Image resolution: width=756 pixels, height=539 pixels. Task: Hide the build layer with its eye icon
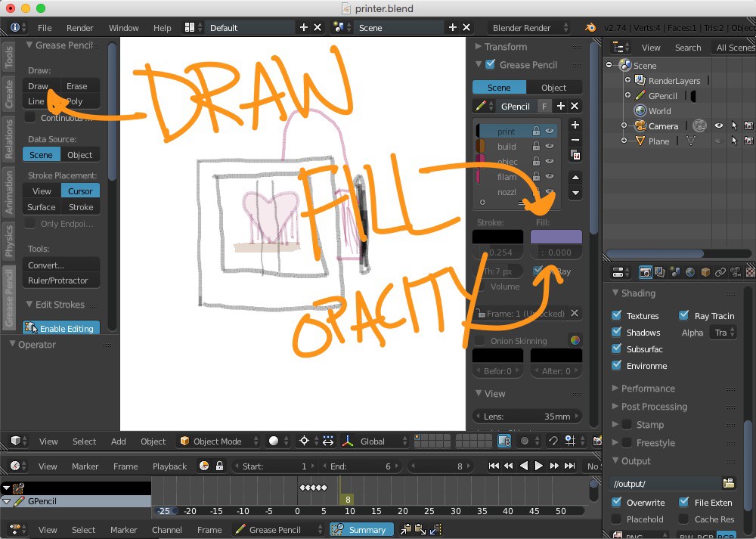tap(550, 146)
